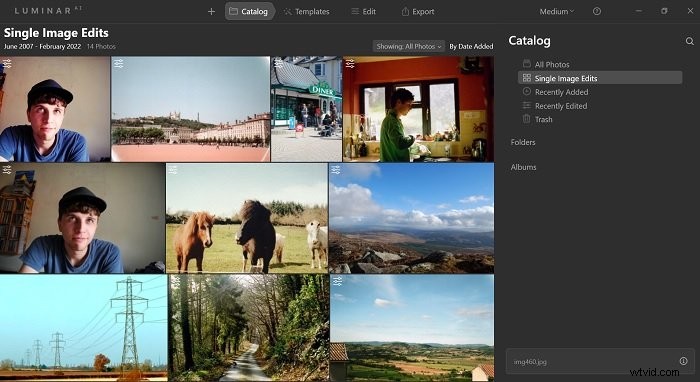Click the 14 Photos count label
This screenshot has width=700, height=382.
(x=101, y=46)
